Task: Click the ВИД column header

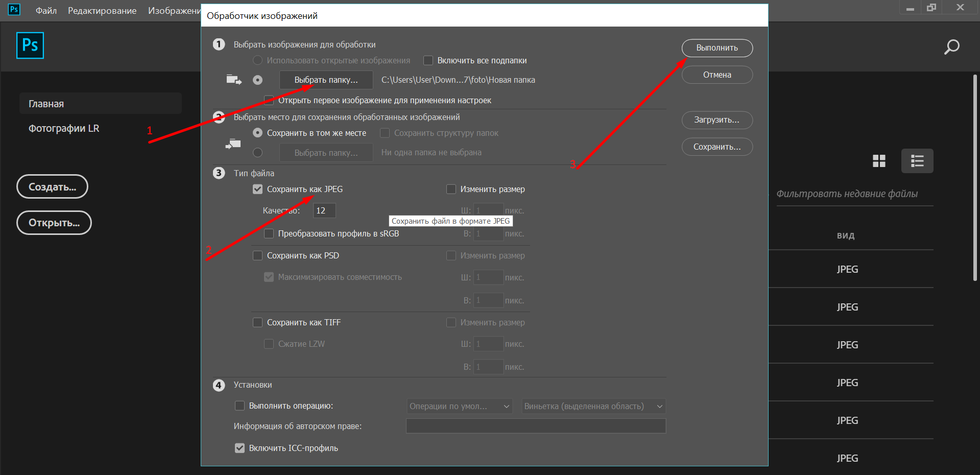Action: (x=846, y=235)
